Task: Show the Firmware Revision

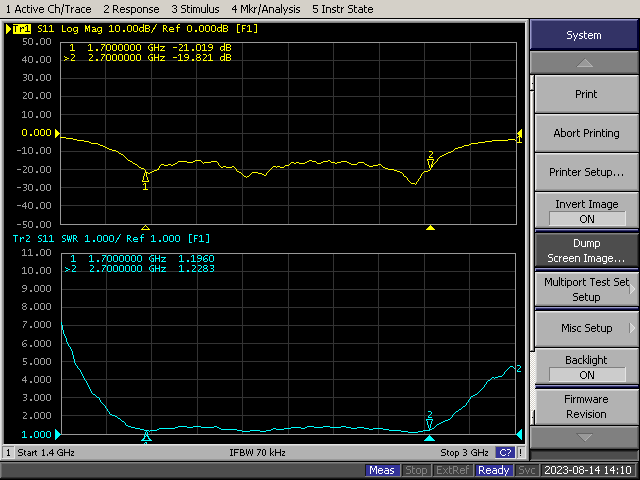Action: [x=586, y=406]
